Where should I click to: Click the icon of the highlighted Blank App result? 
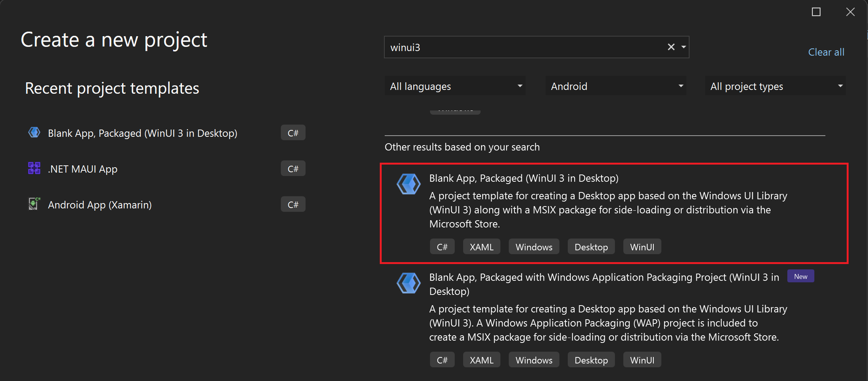[408, 184]
